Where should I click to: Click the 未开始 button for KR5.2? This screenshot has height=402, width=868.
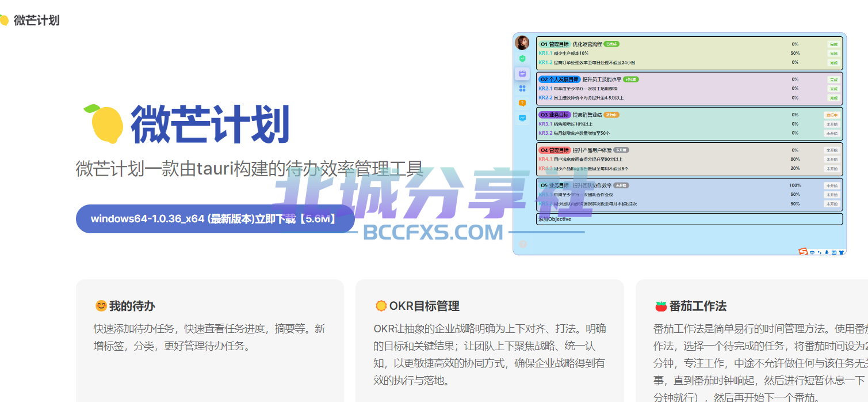point(832,204)
